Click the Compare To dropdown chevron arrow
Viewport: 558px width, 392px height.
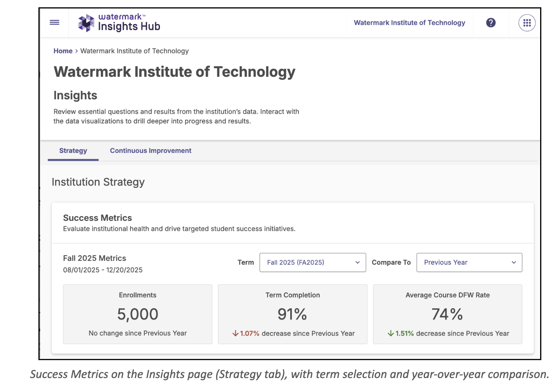[x=514, y=262]
